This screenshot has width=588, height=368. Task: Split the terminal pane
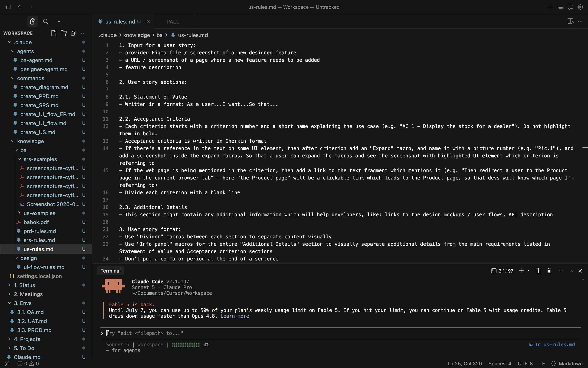[x=538, y=271]
